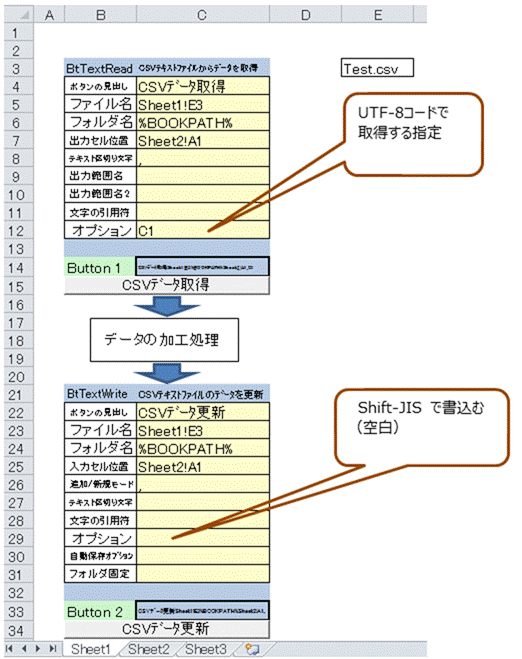Click the select-all corner triangle
Screen dimensions: 522x659
click(19, 15)
